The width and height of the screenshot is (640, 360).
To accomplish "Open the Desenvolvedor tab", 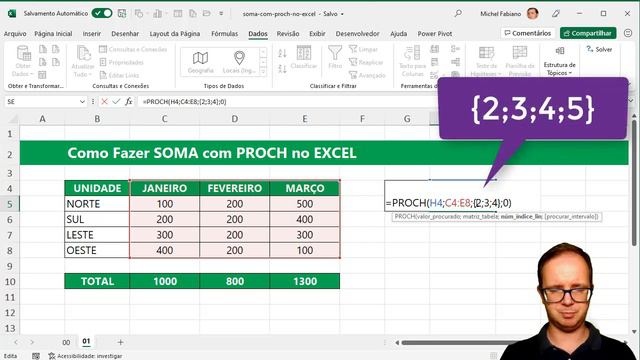I will 358,33.
